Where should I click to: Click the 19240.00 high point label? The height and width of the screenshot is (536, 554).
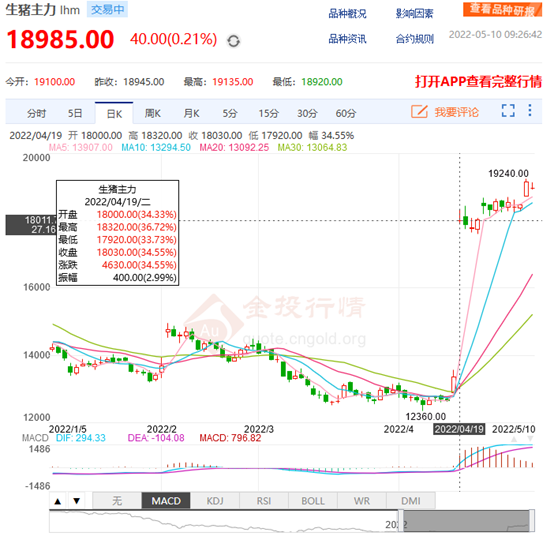[x=508, y=173]
